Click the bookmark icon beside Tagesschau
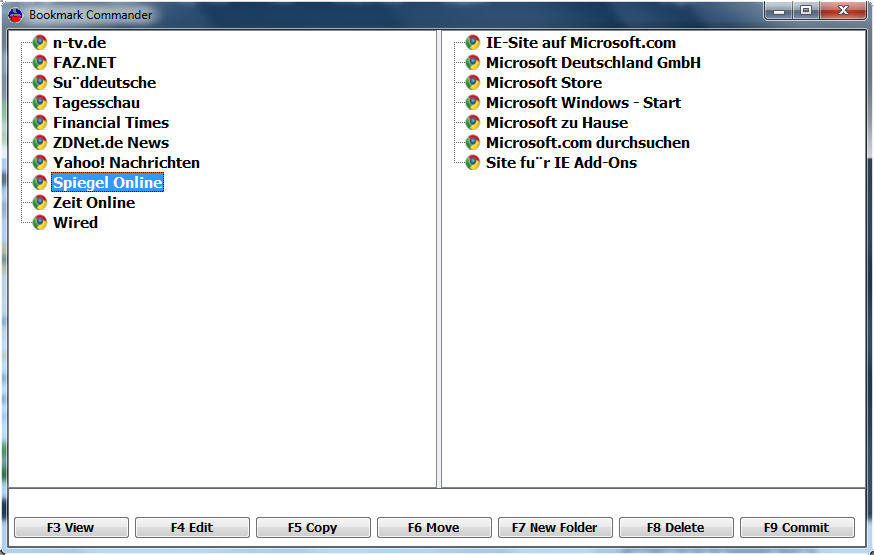Viewport: 874px width, 555px height. (40, 103)
